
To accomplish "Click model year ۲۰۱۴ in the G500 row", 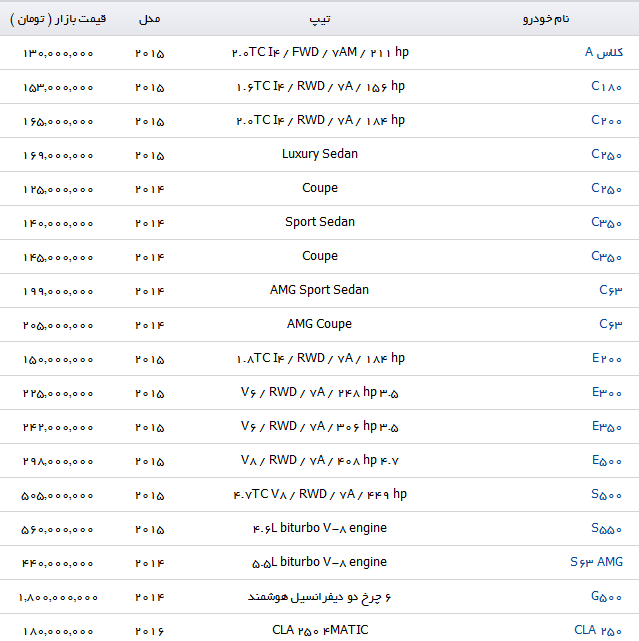I will [x=150, y=597].
